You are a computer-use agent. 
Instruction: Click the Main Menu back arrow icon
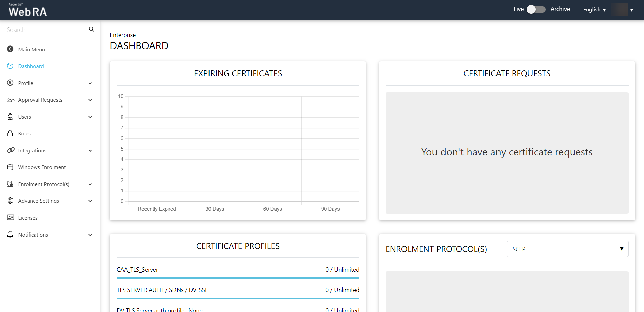coord(10,49)
